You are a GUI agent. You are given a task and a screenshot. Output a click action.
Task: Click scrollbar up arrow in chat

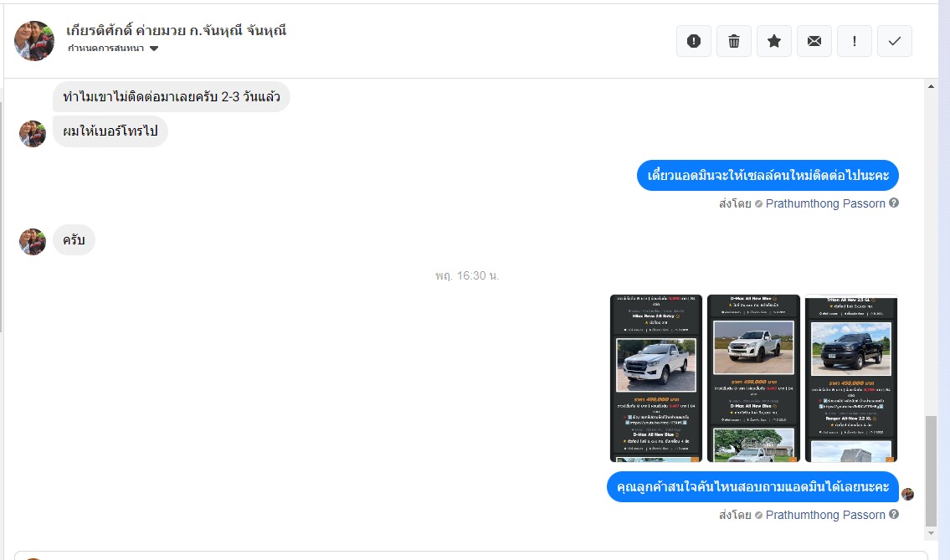pyautogui.click(x=932, y=87)
